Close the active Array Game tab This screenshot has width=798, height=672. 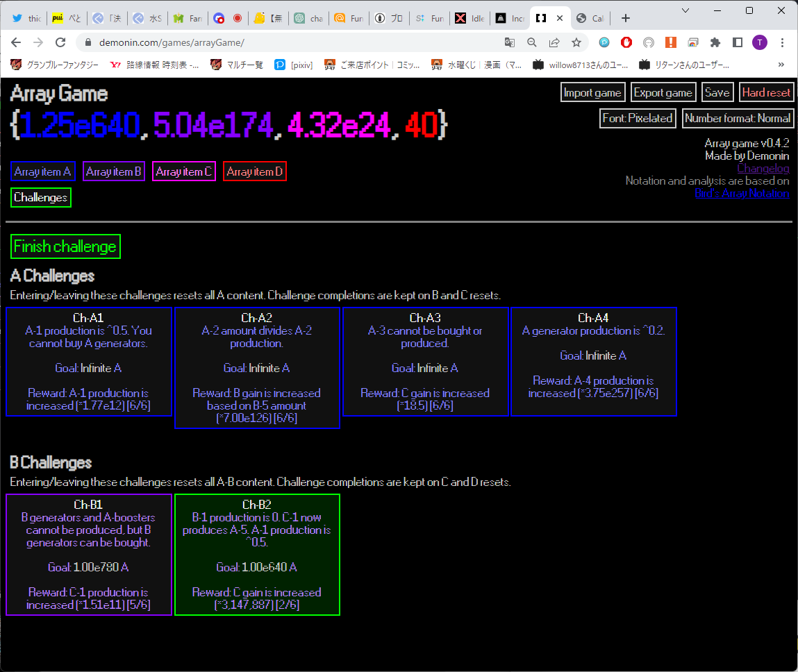point(560,18)
